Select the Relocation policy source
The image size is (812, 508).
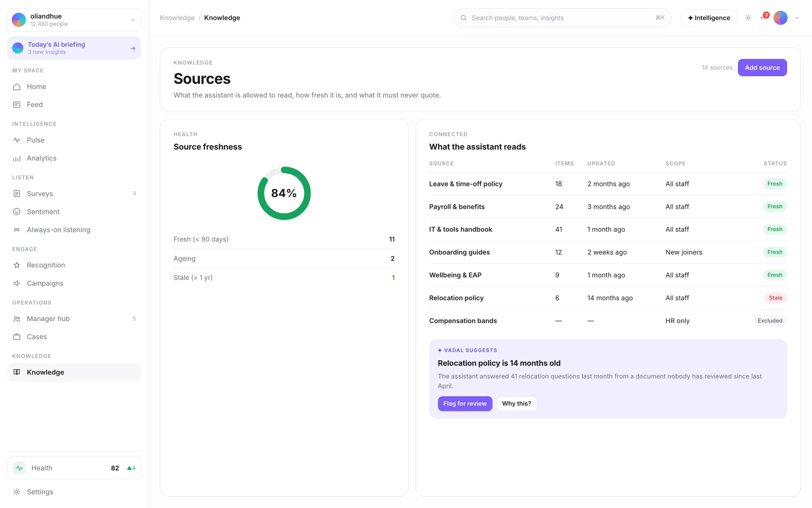tap(608, 298)
